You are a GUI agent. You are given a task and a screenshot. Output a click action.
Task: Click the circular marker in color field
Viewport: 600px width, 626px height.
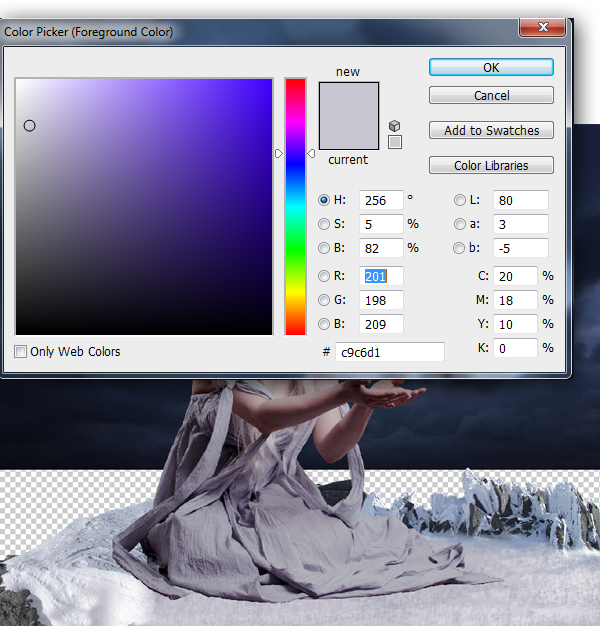tap(29, 125)
